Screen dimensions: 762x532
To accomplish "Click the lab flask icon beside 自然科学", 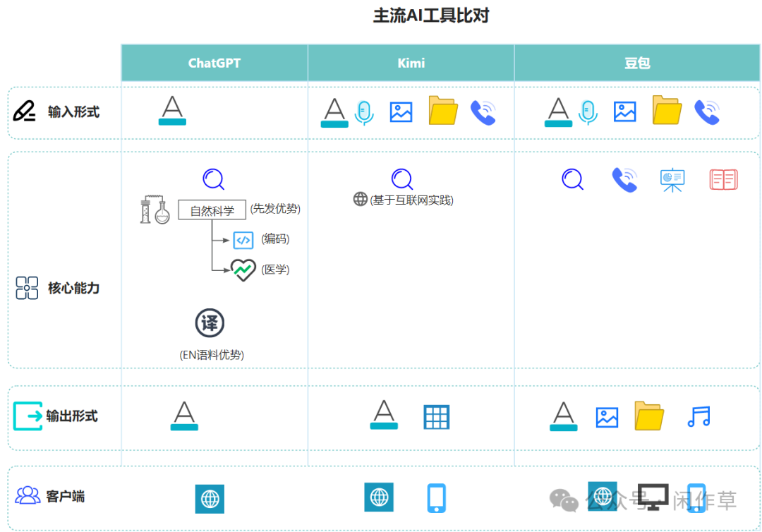I will (155, 210).
